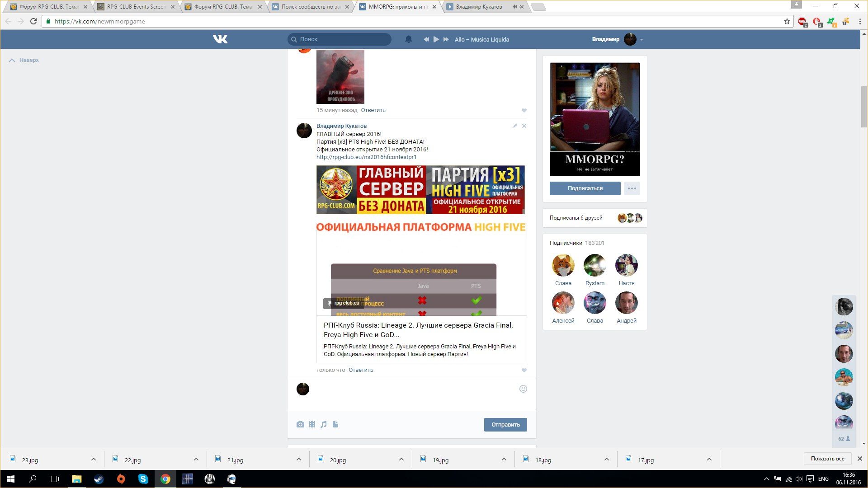Open the emoji picker smiley

[x=523, y=389]
